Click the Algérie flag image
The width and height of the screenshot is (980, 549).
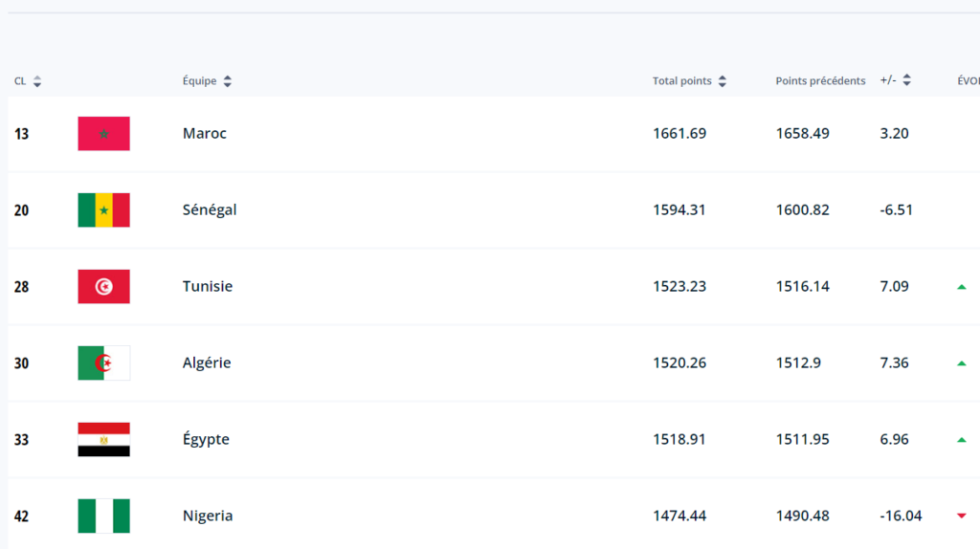click(x=103, y=362)
